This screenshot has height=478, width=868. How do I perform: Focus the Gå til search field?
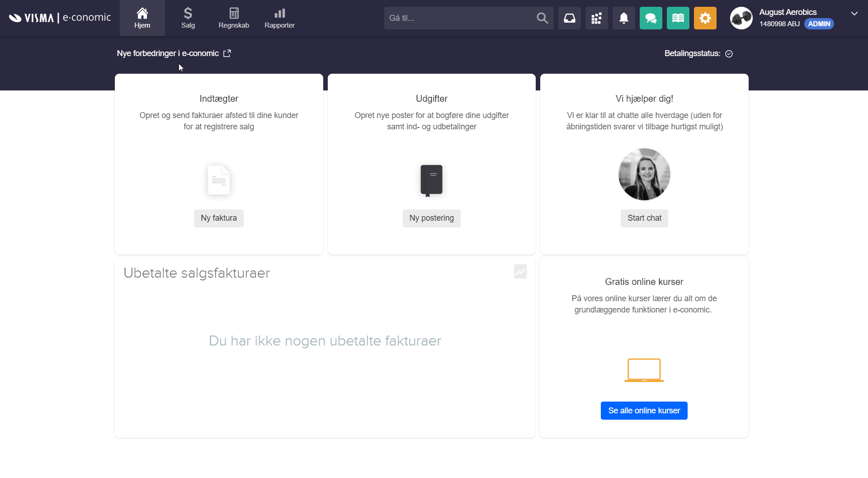point(459,18)
